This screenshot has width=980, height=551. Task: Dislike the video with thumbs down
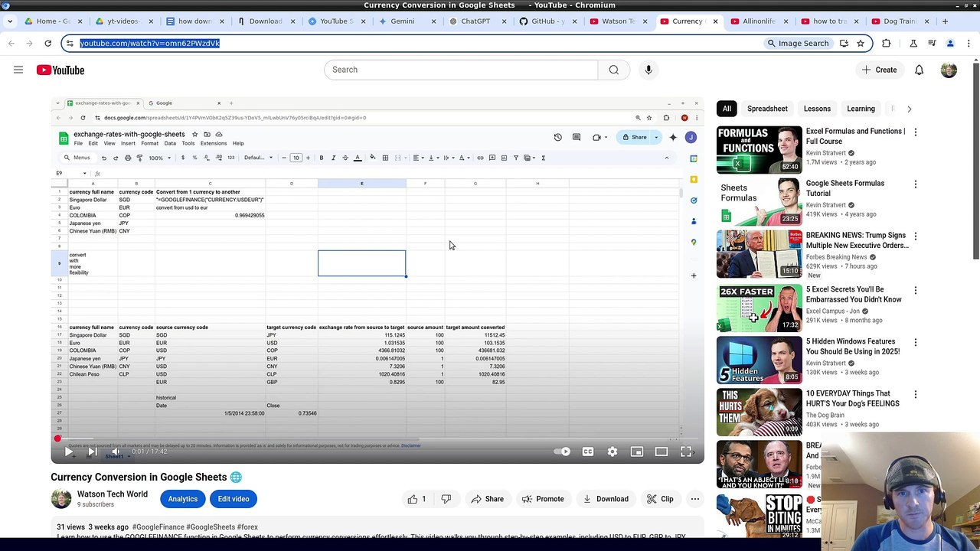pyautogui.click(x=446, y=499)
